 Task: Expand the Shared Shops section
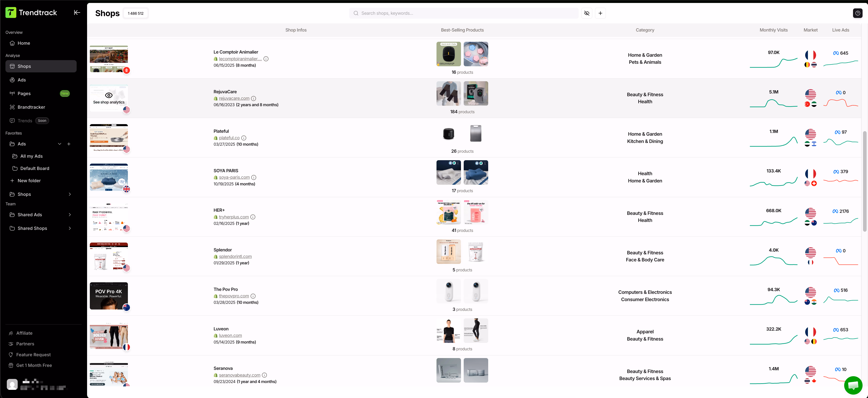[x=69, y=228]
